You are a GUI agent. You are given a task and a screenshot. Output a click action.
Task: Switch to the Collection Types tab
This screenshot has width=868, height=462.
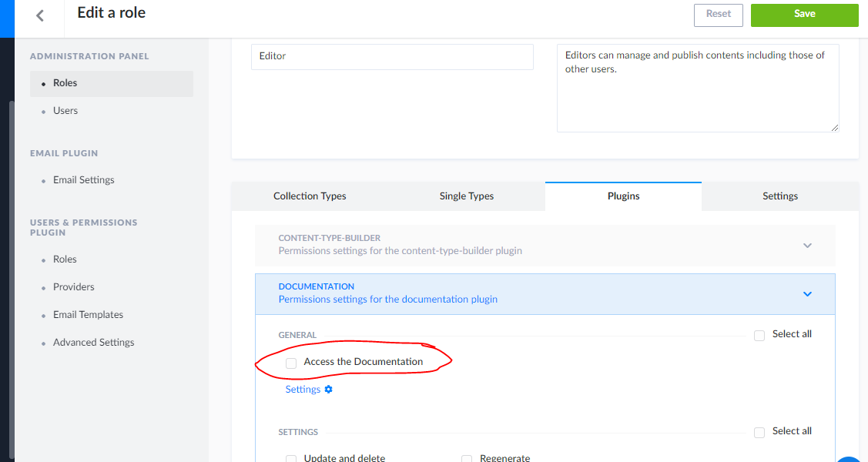click(x=310, y=196)
